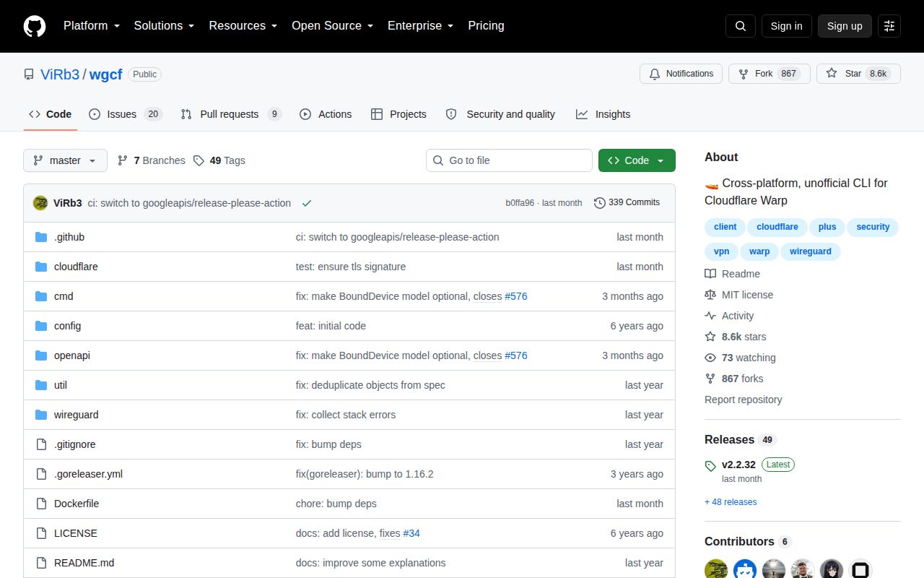
Task: View the 8.6k stars link
Action: 736,337
